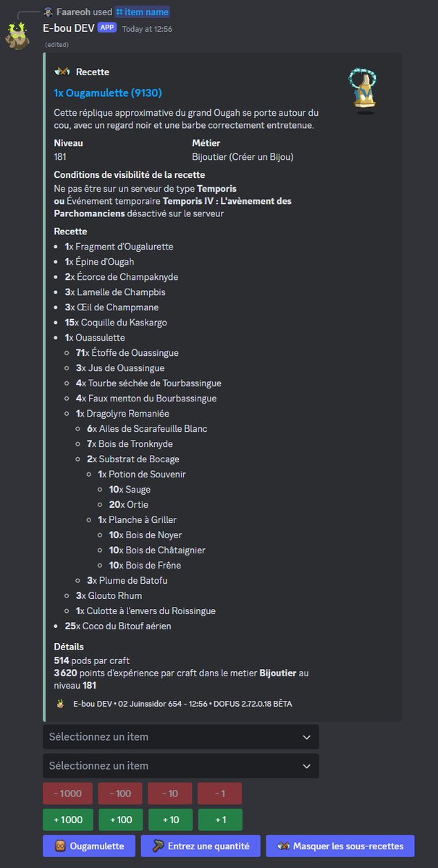This screenshot has height=868, width=438.
Task: Open the first Sélectionnez un item dropdown
Action: pyautogui.click(x=181, y=737)
